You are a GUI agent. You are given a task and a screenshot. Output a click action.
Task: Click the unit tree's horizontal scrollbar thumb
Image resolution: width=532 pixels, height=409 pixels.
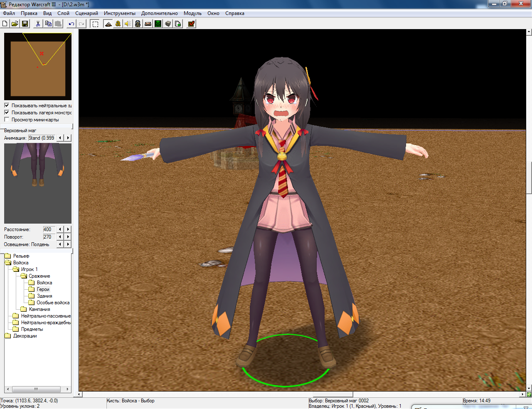36,389
